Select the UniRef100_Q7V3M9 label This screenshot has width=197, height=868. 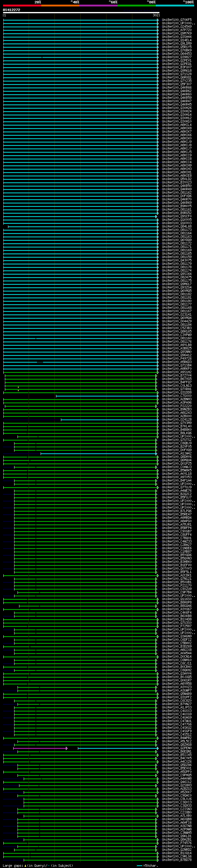[x=177, y=423]
